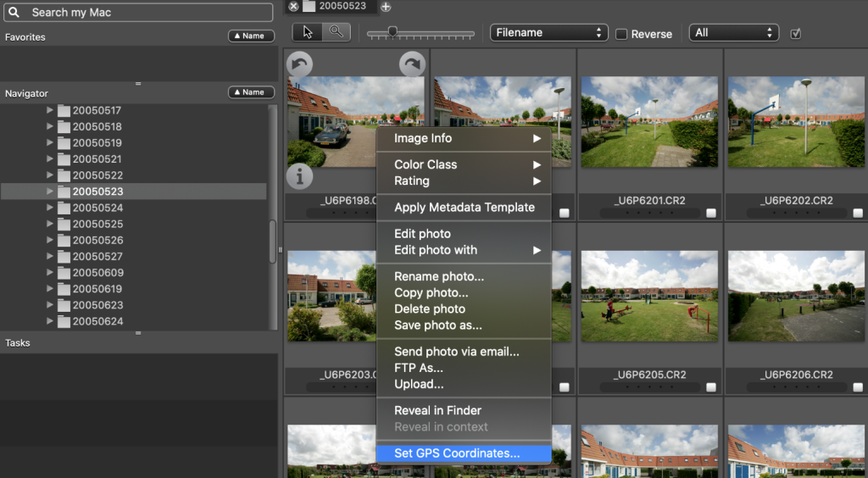Open Image Info submenu

pos(464,138)
